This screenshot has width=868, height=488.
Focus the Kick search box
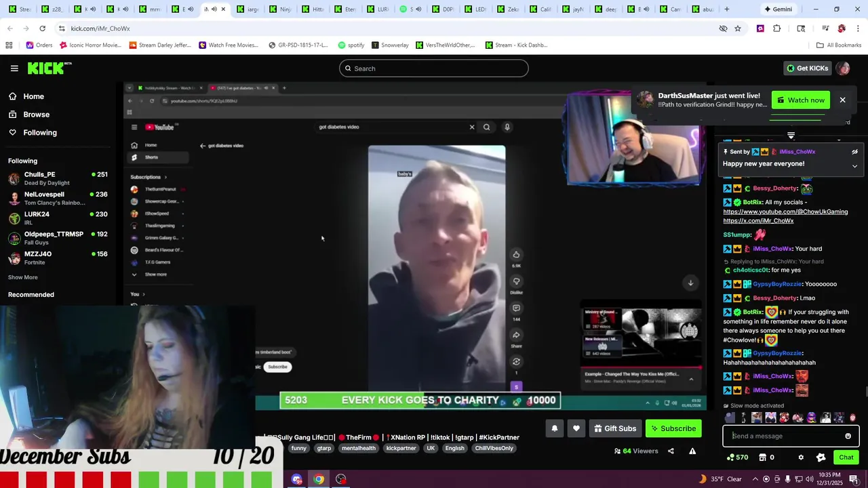point(434,68)
